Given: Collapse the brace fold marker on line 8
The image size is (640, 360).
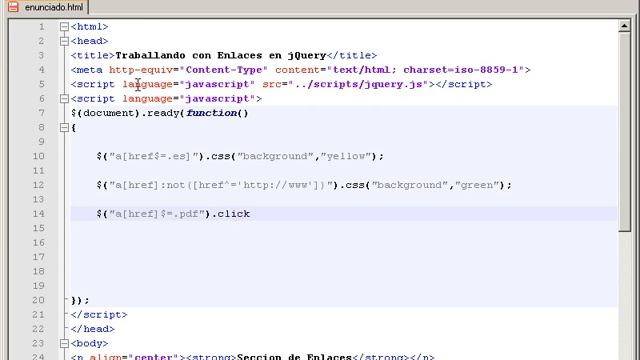Looking at the screenshot, I should (x=64, y=128).
